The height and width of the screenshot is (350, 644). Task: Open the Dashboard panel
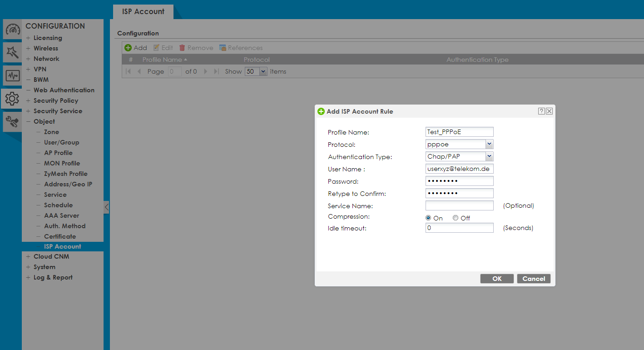click(12, 29)
